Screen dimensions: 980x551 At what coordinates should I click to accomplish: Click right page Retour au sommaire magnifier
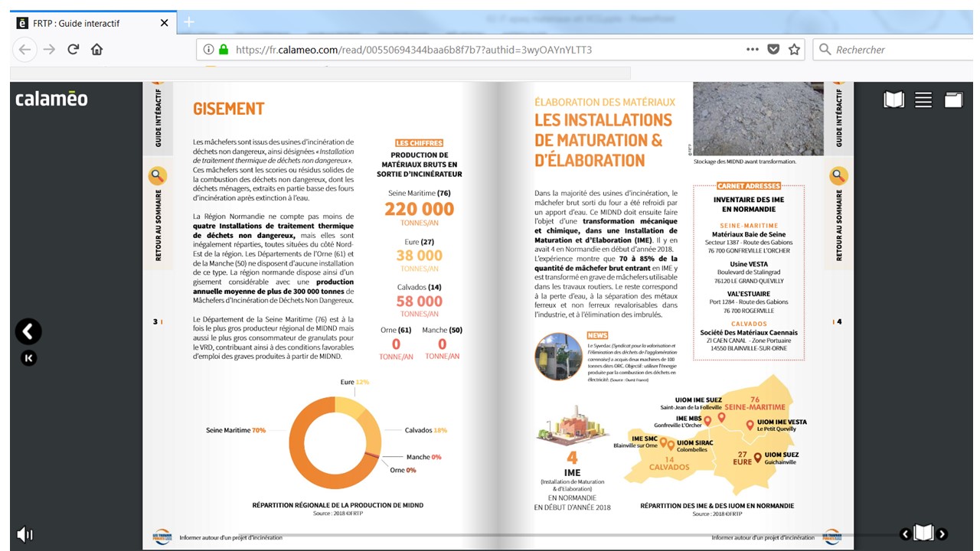(838, 176)
